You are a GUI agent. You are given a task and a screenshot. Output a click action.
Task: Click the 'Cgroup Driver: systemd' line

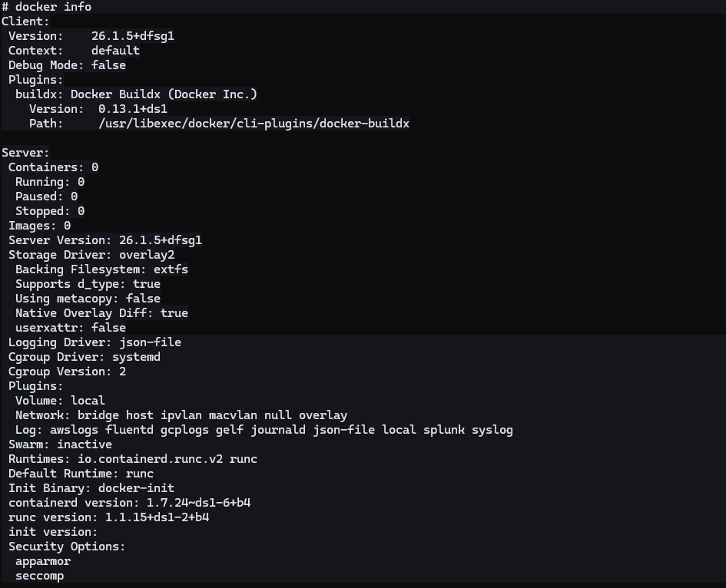coord(85,357)
